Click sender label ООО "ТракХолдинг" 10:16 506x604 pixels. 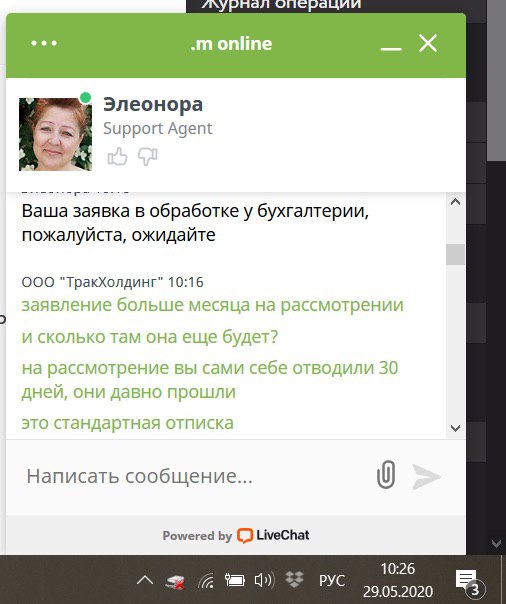(112, 282)
